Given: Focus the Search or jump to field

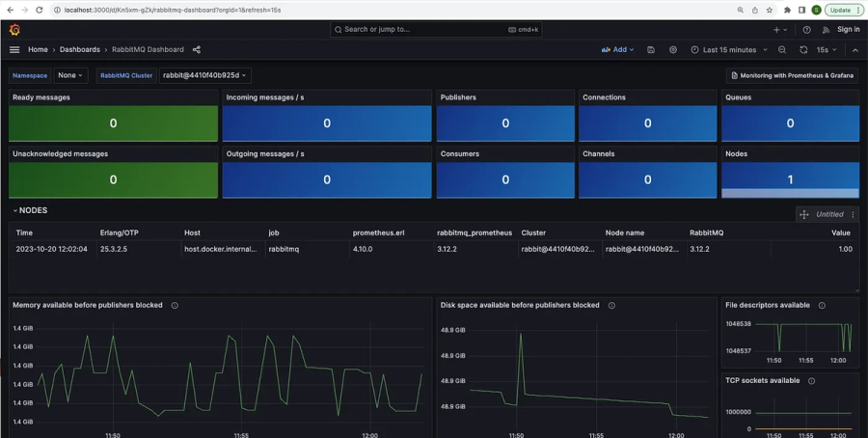Looking at the screenshot, I should point(436,29).
